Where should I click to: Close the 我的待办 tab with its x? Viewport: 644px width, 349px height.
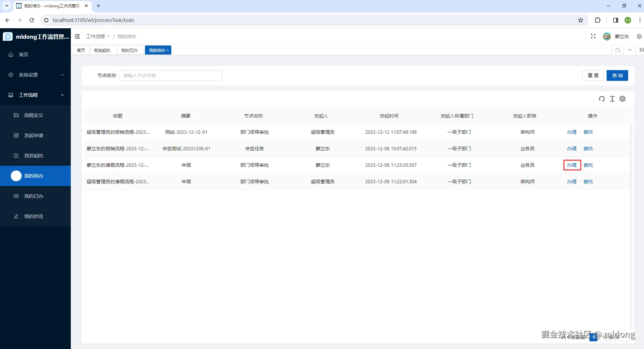click(168, 50)
